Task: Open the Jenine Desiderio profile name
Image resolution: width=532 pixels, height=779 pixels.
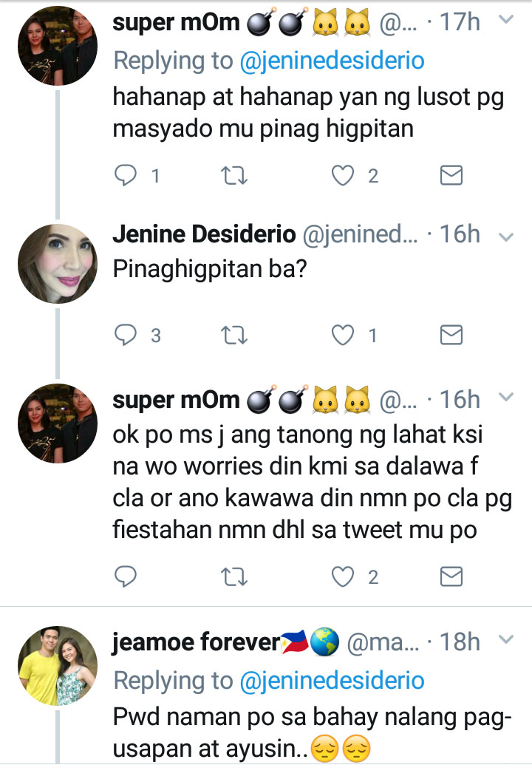Action: click(202, 235)
